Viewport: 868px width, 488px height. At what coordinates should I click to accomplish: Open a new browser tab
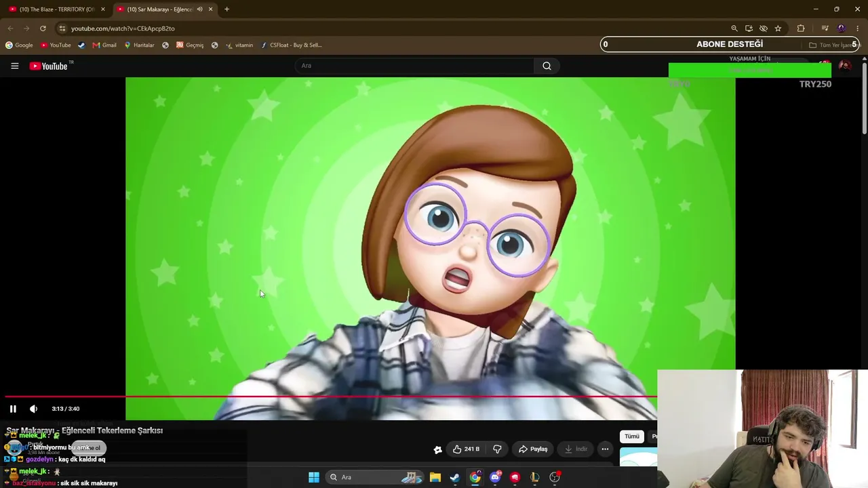click(226, 9)
